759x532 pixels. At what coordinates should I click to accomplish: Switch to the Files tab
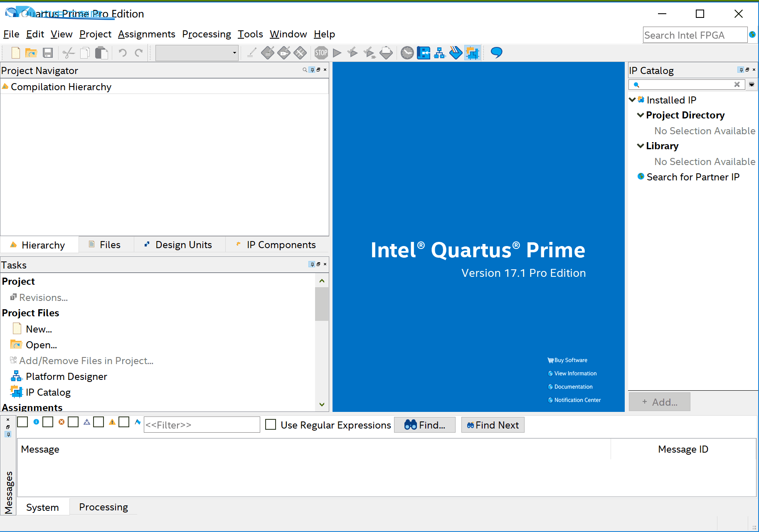coord(106,245)
